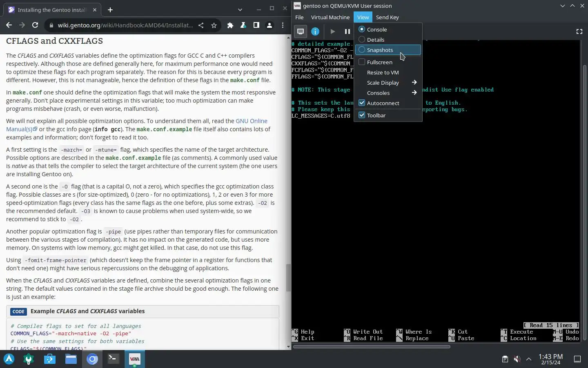Open a new Chrome tab
588x368 pixels.
point(110,10)
